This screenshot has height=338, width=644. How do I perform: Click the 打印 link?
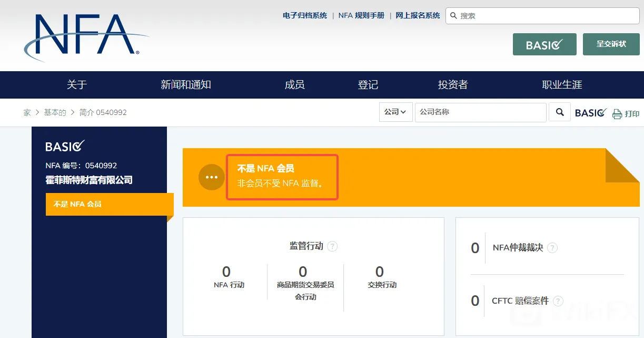[632, 114]
